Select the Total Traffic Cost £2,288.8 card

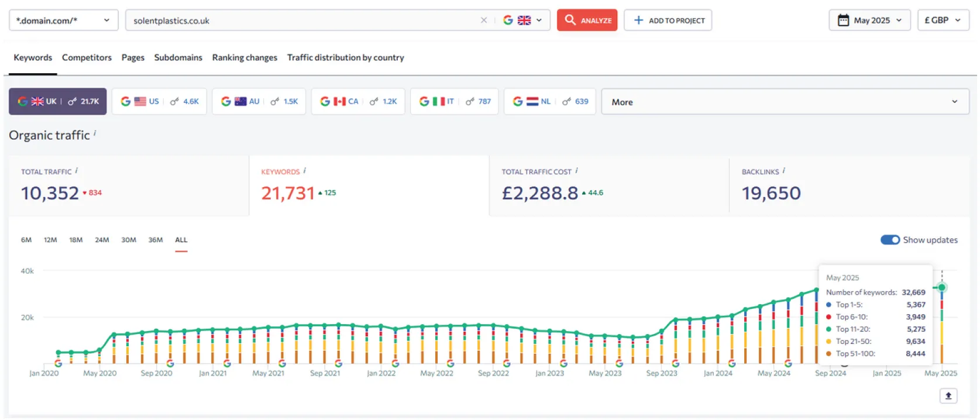(609, 185)
